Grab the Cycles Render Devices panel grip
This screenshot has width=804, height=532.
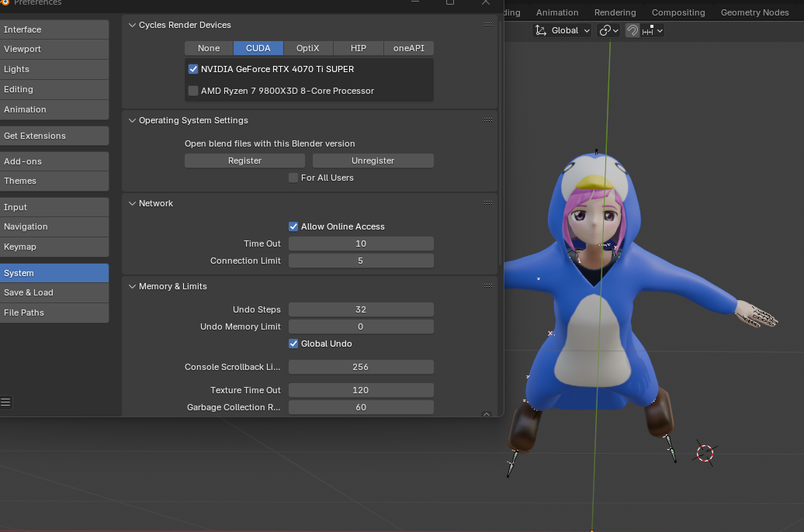point(488,25)
